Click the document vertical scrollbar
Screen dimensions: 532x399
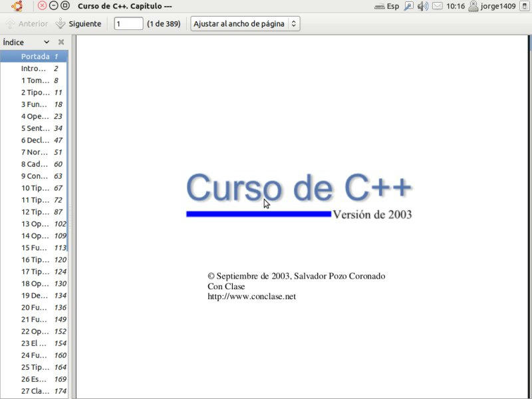(x=530, y=43)
